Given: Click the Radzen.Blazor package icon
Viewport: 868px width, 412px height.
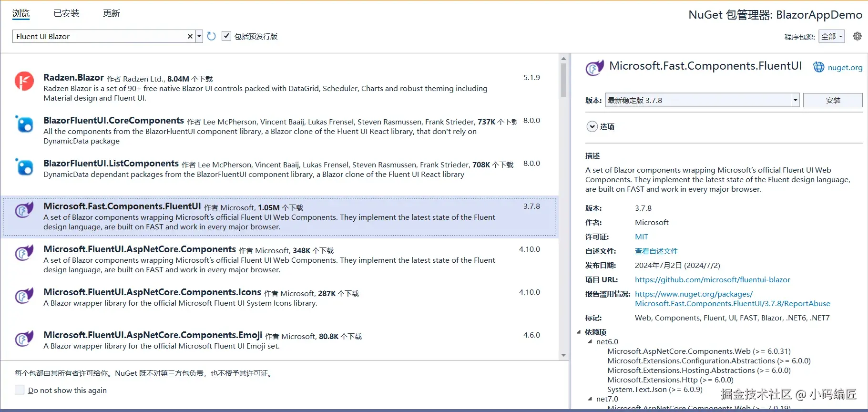Looking at the screenshot, I should point(24,81).
